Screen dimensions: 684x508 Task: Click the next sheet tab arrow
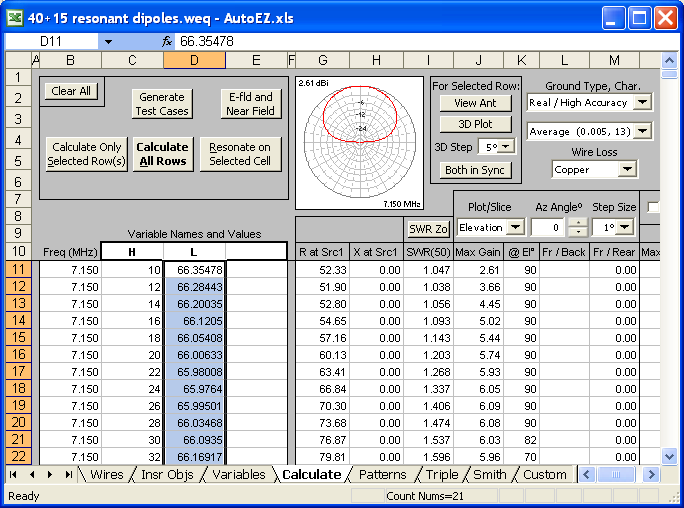(50, 474)
